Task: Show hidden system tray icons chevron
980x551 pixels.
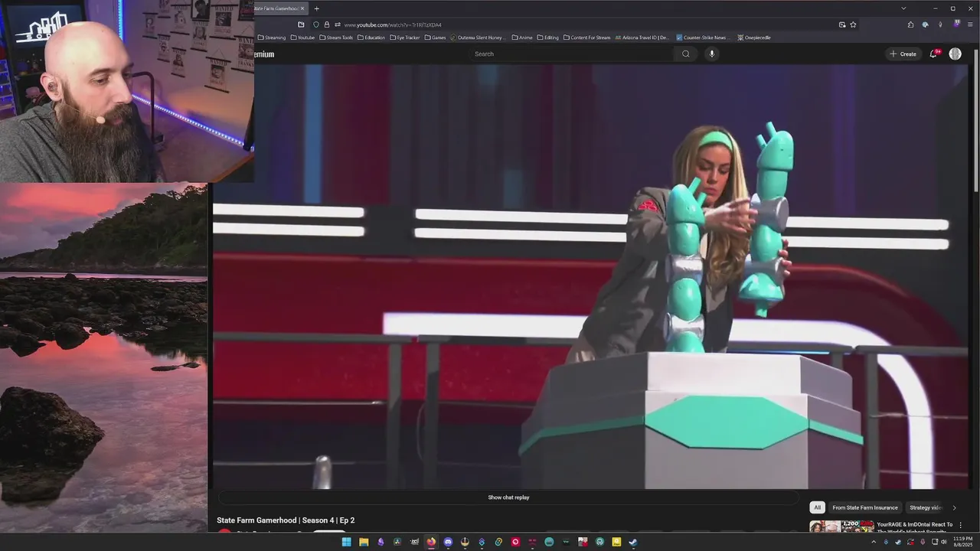Action: [874, 542]
